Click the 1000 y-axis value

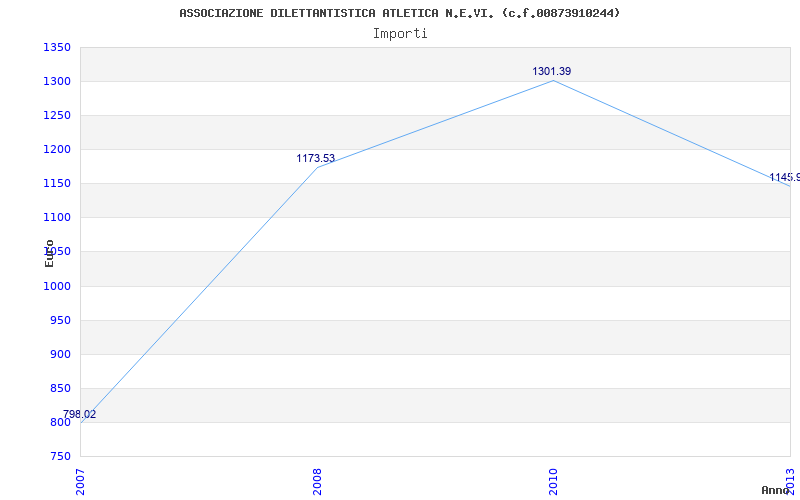(57, 286)
